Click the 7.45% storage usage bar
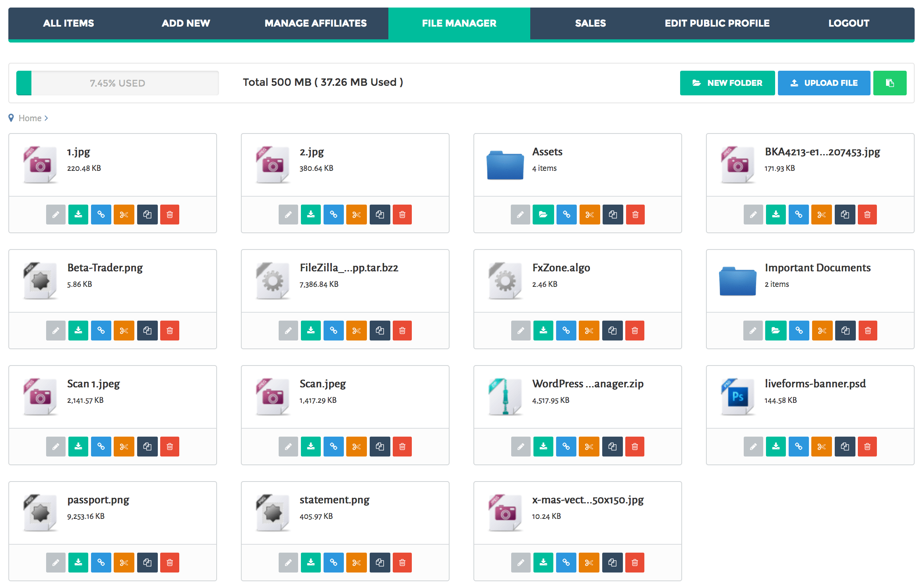 tap(117, 83)
